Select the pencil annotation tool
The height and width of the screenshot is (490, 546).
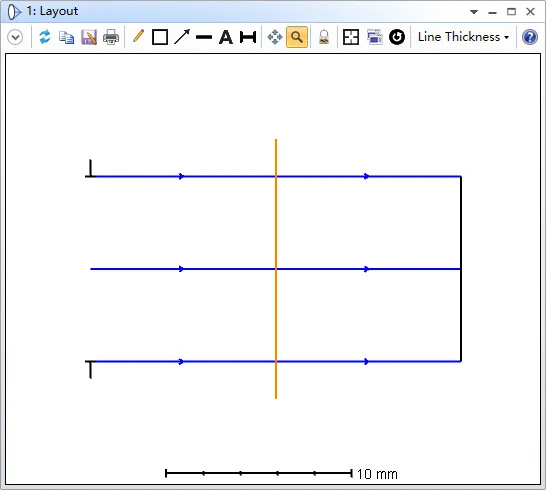(138, 37)
